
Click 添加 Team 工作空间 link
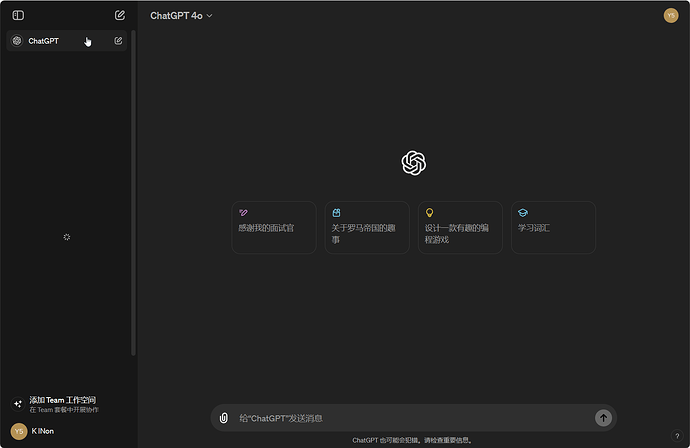(x=62, y=400)
